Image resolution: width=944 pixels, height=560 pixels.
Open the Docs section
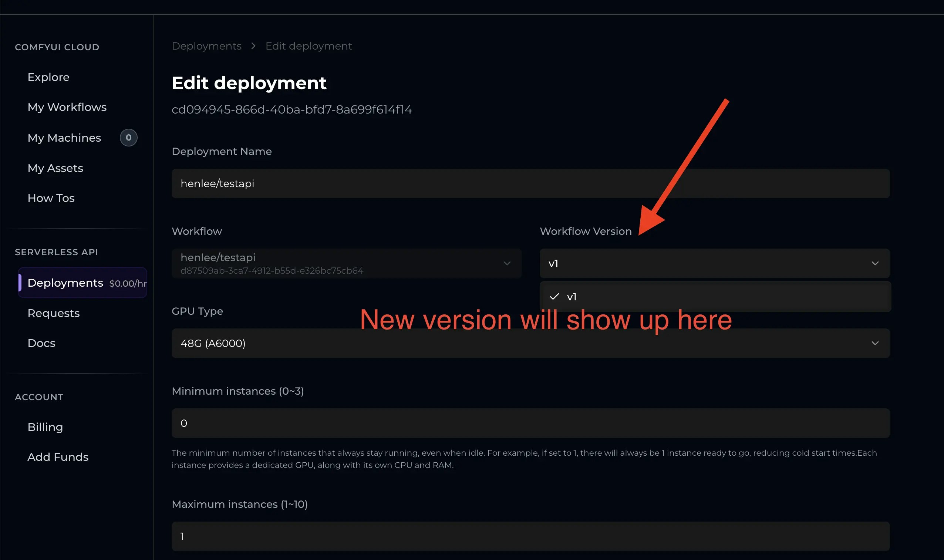click(x=41, y=343)
